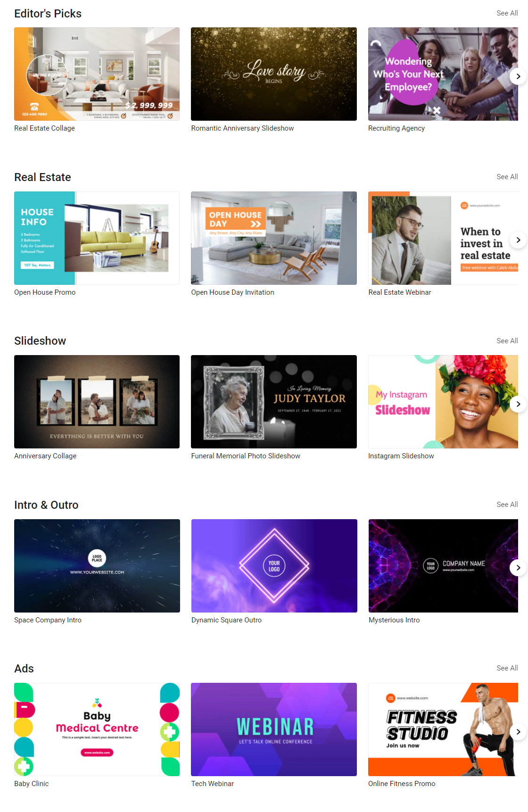Select the Real Estate Collage template thumbnail

[x=97, y=74]
